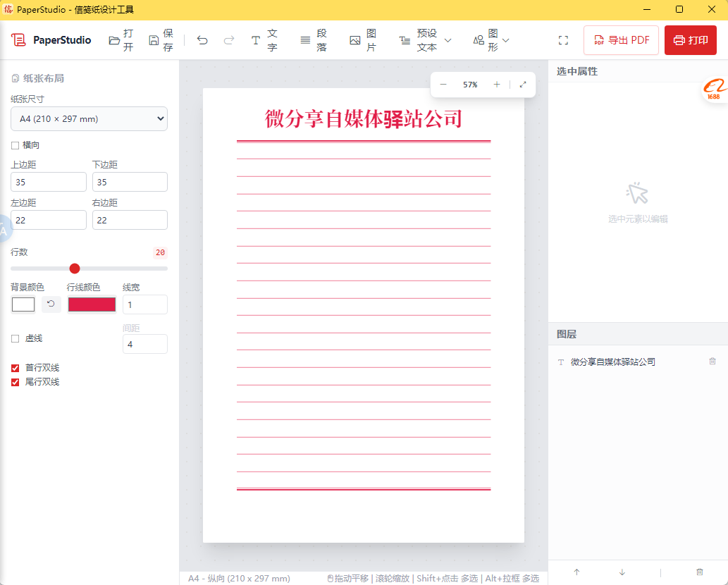The width and height of the screenshot is (728, 585).
Task: Toggle fullscreen frame icon in toolbar
Action: (x=563, y=40)
